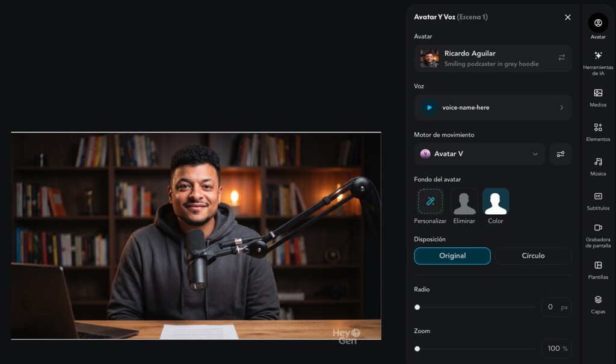Screen dimensions: 616x364
Task: Open the Plantillas sidebar panel
Action: [x=598, y=270]
